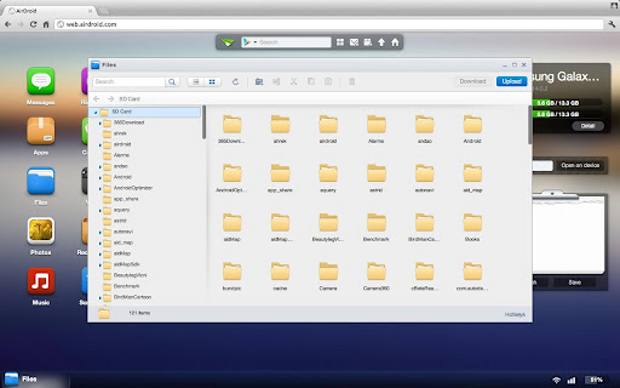620x388 pixels.
Task: Click the blue Upload button
Action: coord(512,81)
